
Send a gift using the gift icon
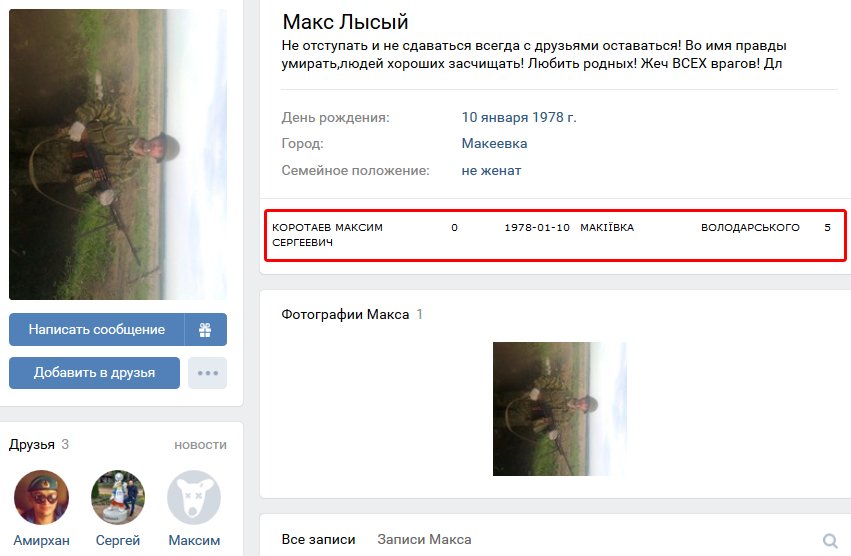tap(205, 330)
